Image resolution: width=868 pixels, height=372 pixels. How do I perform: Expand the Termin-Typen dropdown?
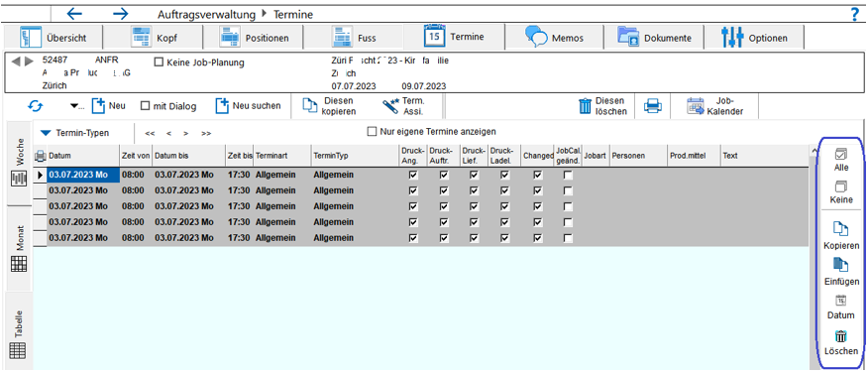46,133
